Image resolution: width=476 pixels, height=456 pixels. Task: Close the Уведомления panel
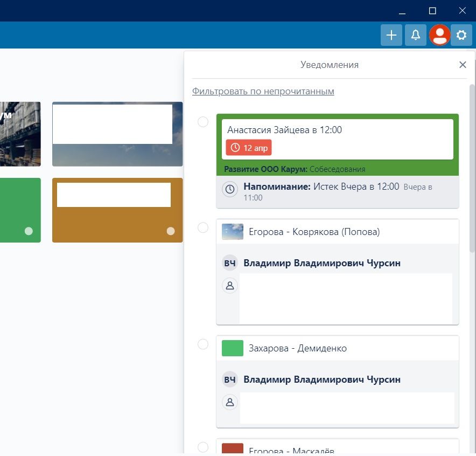[463, 65]
